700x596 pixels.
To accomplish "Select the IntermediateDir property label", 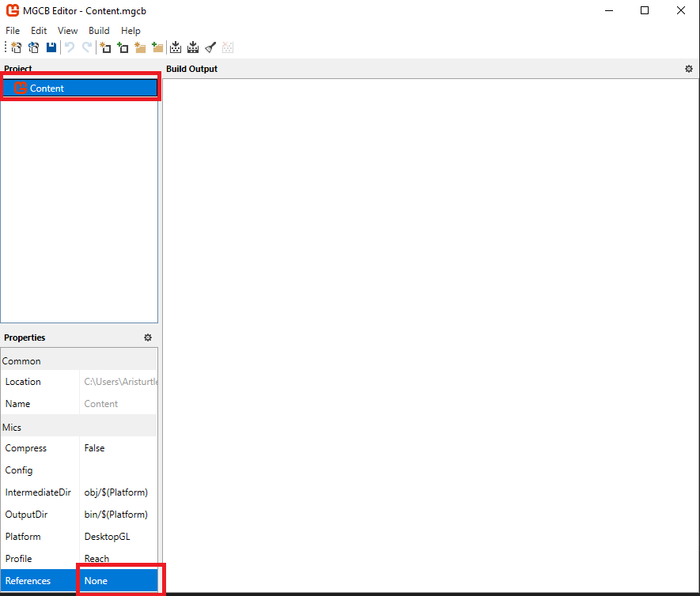I will pos(38,492).
